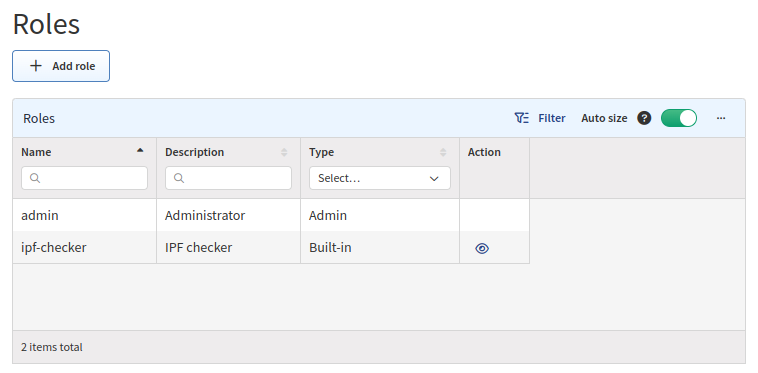View ipf-checker role via eye icon
758x373 pixels.
click(482, 248)
